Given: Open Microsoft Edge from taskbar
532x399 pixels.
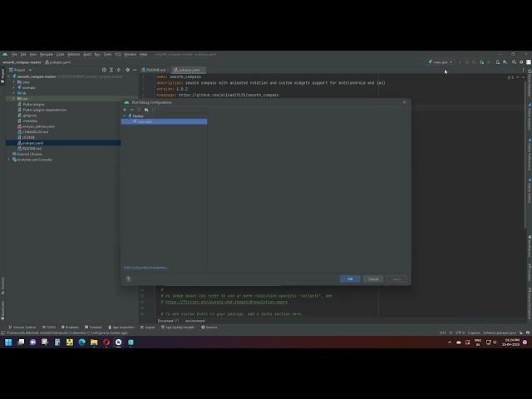Looking at the screenshot, I should [x=81, y=342].
